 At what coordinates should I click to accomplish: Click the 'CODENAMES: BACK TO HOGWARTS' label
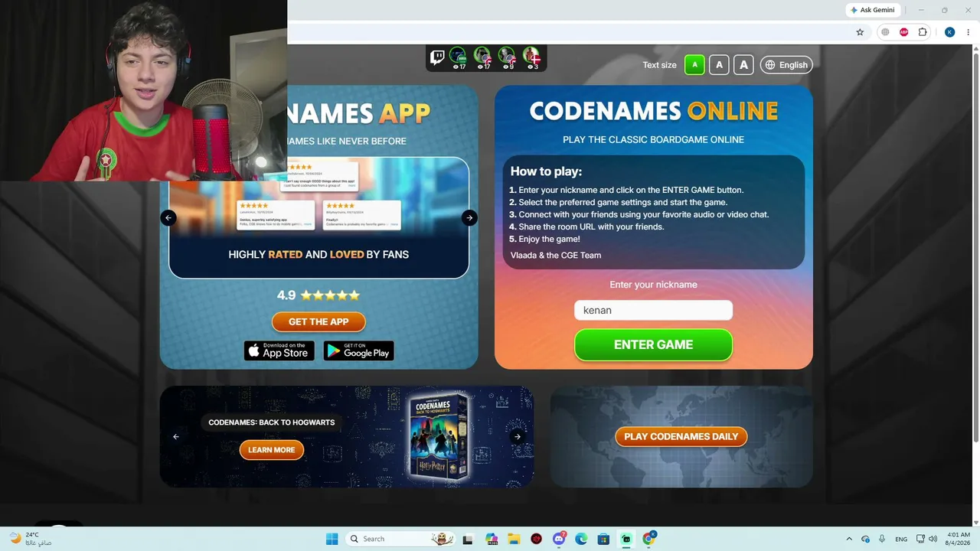[x=272, y=422]
